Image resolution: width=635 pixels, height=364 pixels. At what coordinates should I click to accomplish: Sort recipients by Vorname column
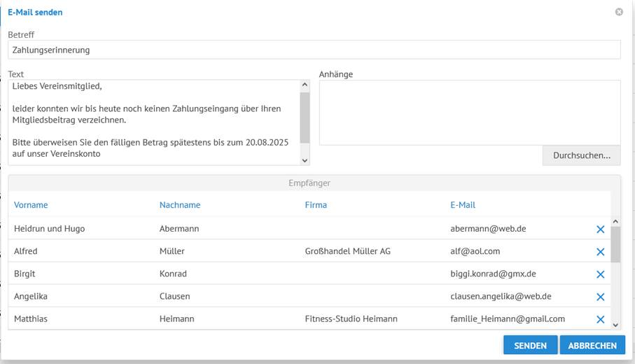tap(31, 205)
